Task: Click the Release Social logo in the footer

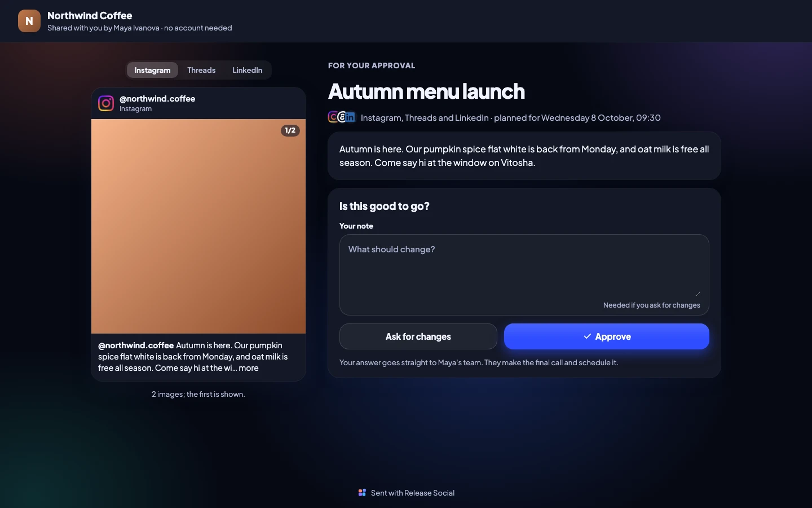Action: 362,493
